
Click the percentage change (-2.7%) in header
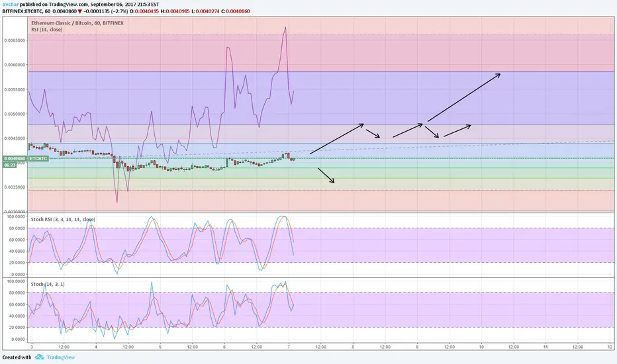[120, 11]
